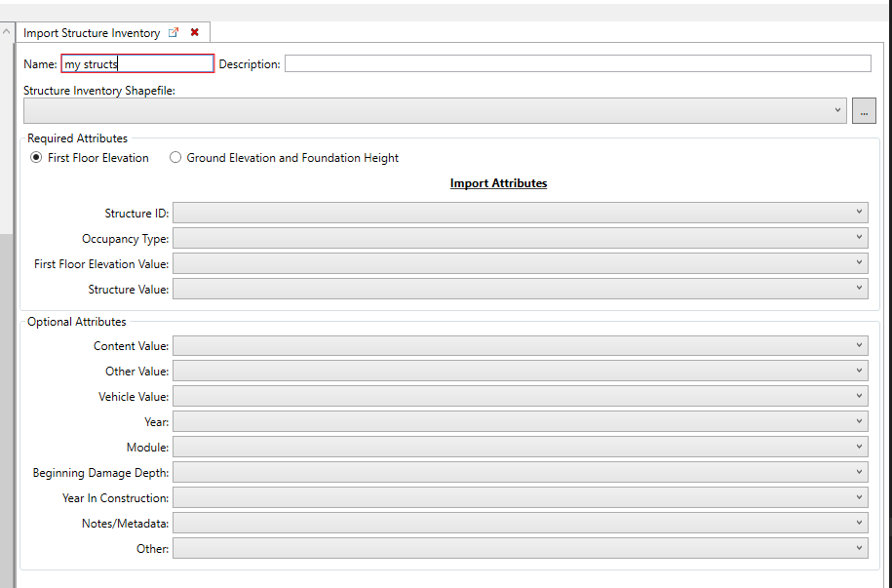Screen dimensions: 892x588
Task: Expand the Year dropdown
Action: tap(858, 421)
